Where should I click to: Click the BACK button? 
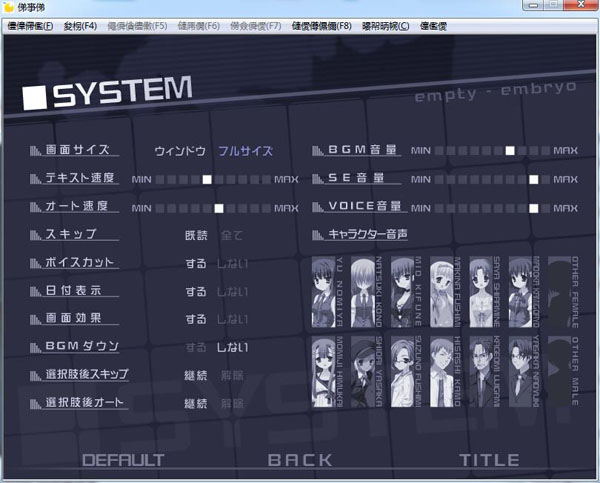pos(300,460)
